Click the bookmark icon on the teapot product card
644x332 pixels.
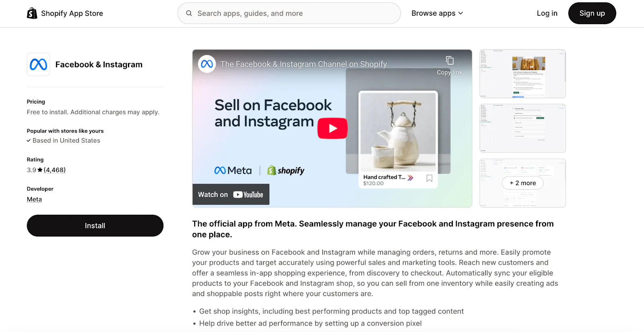[x=429, y=178]
